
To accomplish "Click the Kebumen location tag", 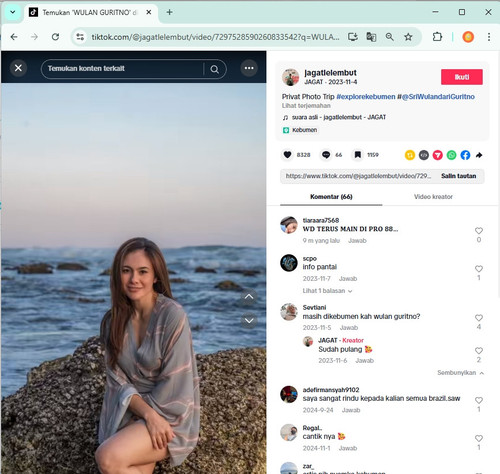I will [x=300, y=130].
